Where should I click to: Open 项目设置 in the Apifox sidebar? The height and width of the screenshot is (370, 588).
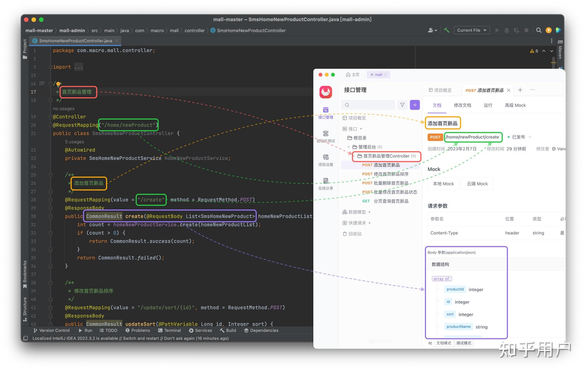point(326,160)
